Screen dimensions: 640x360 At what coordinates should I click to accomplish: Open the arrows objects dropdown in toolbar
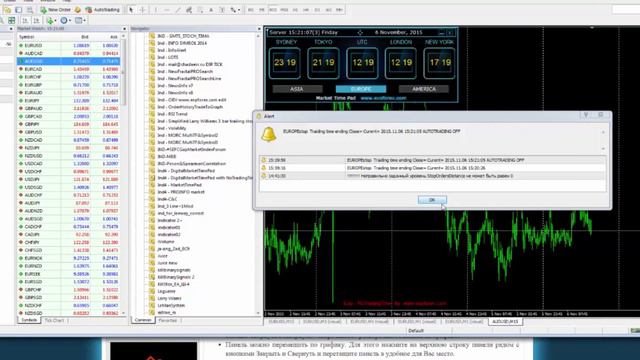pos(235,10)
